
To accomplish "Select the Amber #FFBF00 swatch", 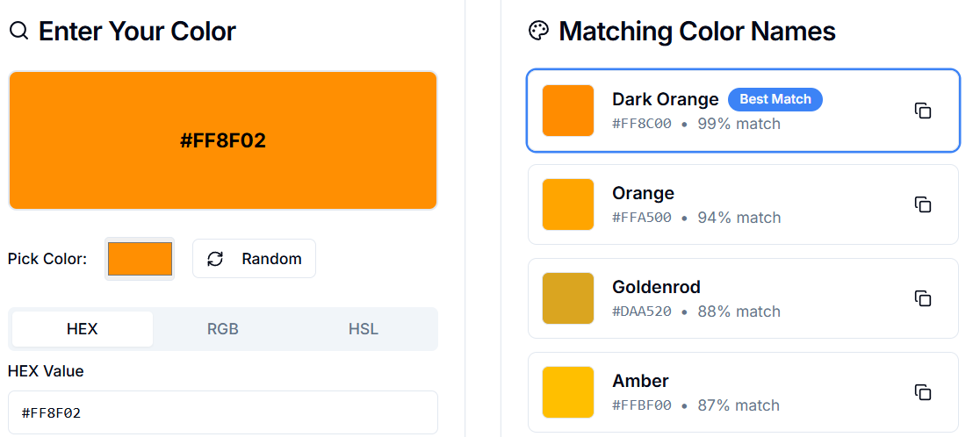I will pos(568,392).
